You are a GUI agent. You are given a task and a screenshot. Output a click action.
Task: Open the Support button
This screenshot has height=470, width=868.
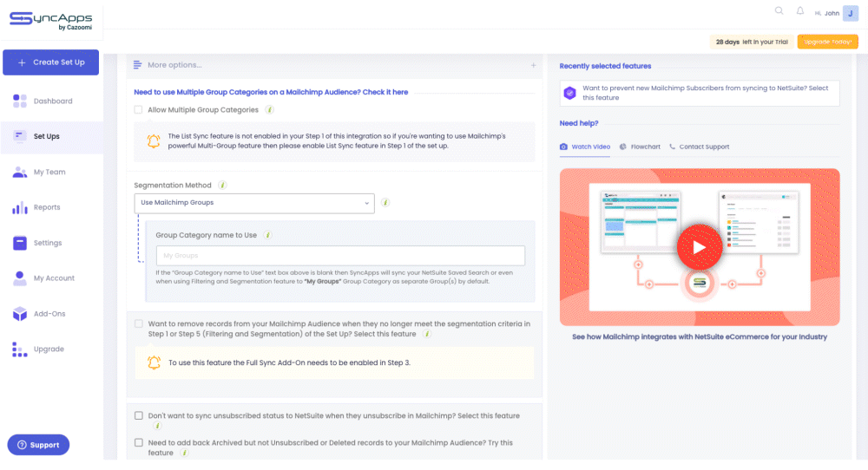pyautogui.click(x=38, y=445)
